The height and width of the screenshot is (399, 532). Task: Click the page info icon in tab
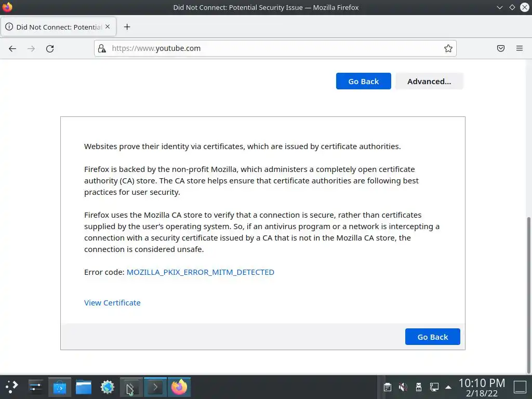[9, 27]
